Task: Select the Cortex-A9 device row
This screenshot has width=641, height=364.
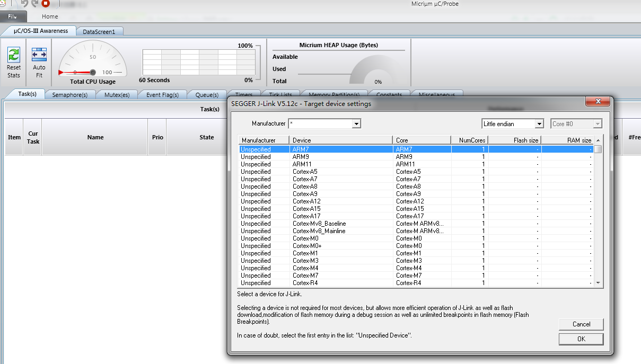Action: coord(416,194)
